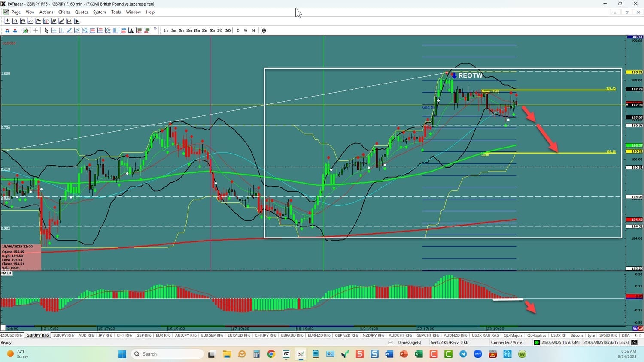
Task: Click the clock icon in timeframe toolbar
Action: click(264, 30)
